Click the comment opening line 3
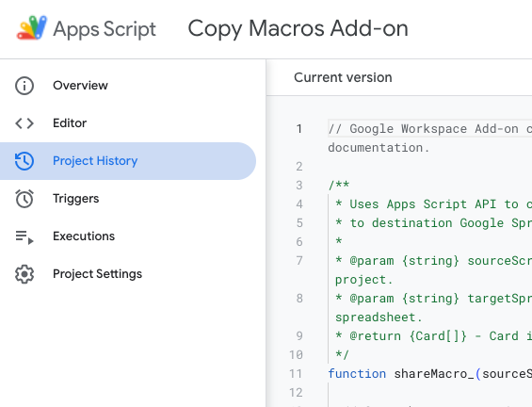The height and width of the screenshot is (407, 532). 339,186
